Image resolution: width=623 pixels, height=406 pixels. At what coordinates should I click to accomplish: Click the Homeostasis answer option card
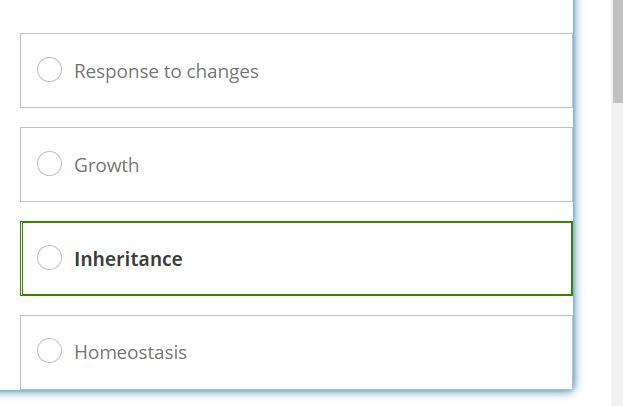coord(400,352)
